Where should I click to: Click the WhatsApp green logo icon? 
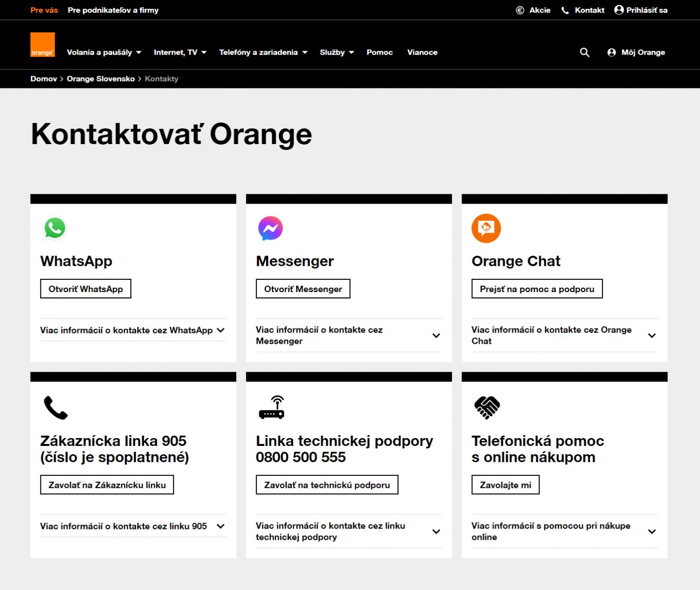(x=55, y=228)
